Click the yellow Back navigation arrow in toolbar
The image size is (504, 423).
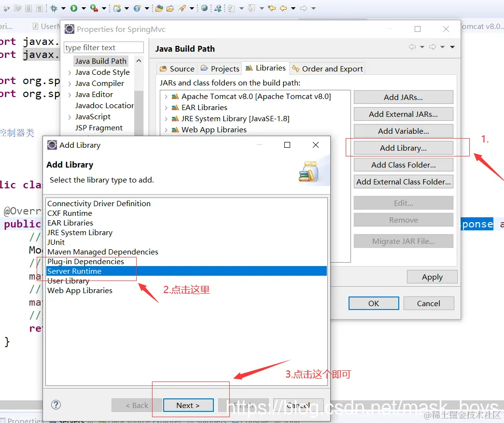pos(283,8)
